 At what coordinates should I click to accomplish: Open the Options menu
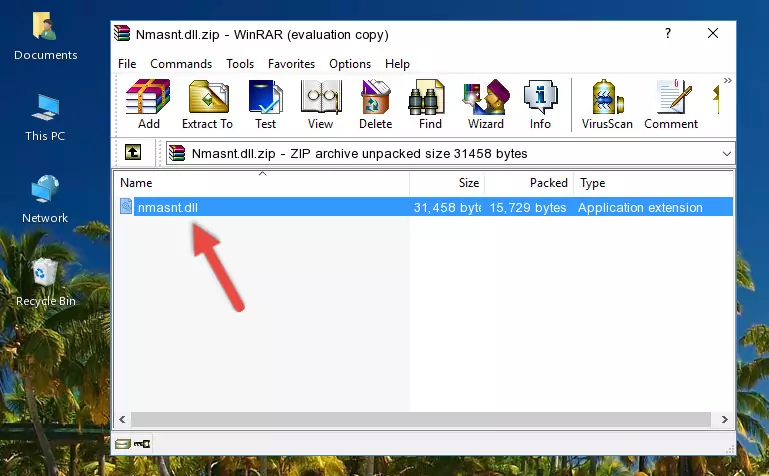[x=350, y=64]
